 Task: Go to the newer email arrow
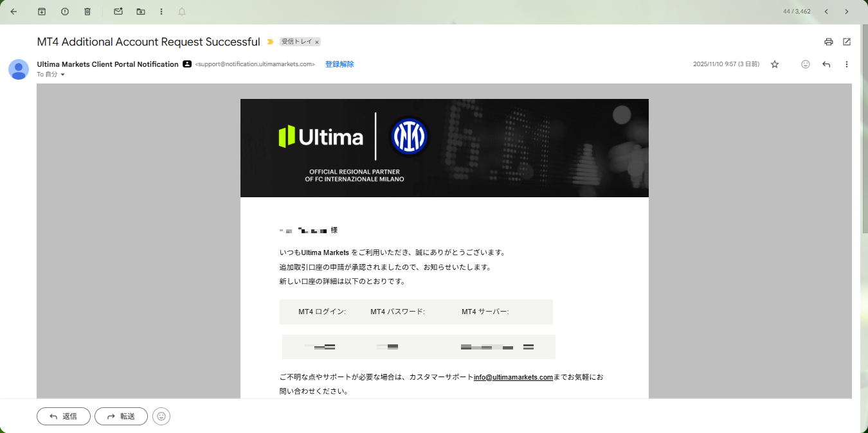pos(826,12)
